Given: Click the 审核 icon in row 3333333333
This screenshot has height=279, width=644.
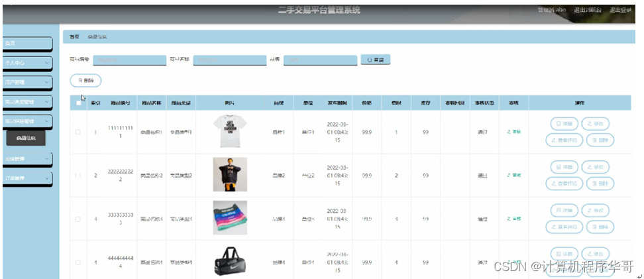Looking at the screenshot, I should [x=514, y=219].
